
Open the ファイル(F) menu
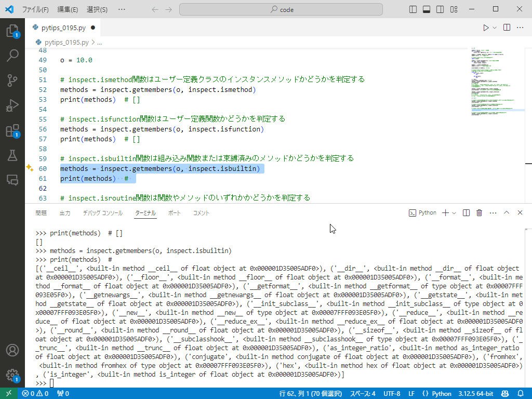coord(35,9)
